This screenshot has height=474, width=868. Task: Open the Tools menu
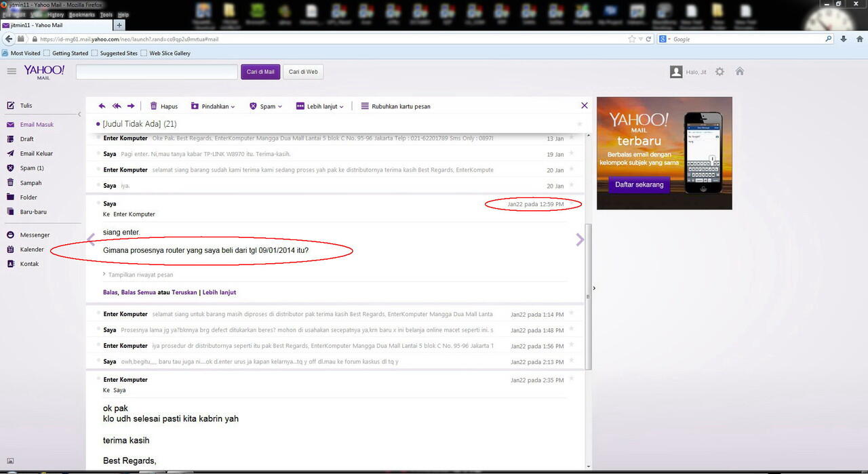(x=106, y=14)
